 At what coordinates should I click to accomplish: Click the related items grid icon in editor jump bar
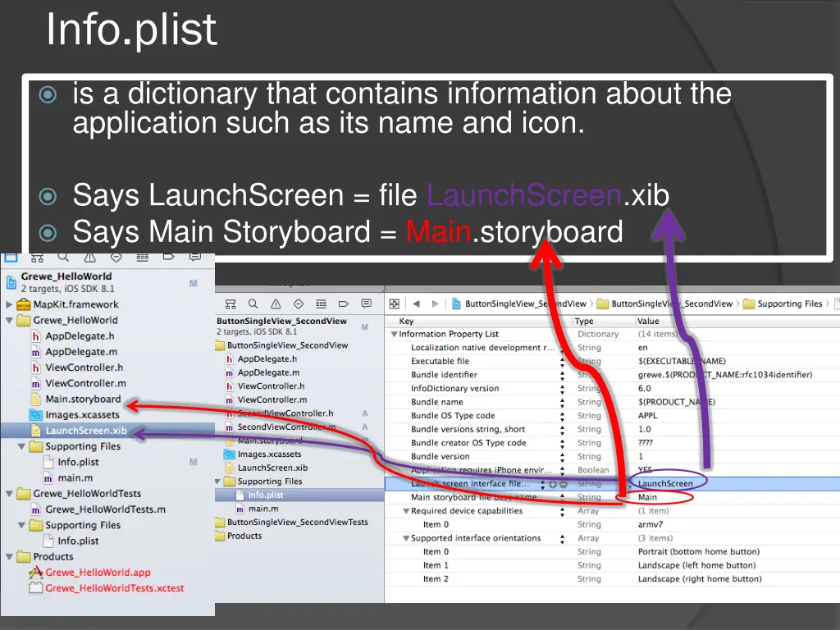395,304
